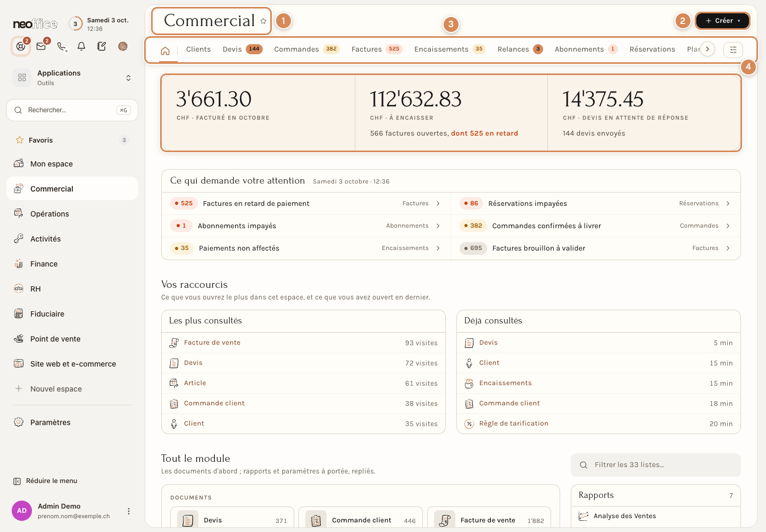Open the mail inbox icon

(41, 46)
